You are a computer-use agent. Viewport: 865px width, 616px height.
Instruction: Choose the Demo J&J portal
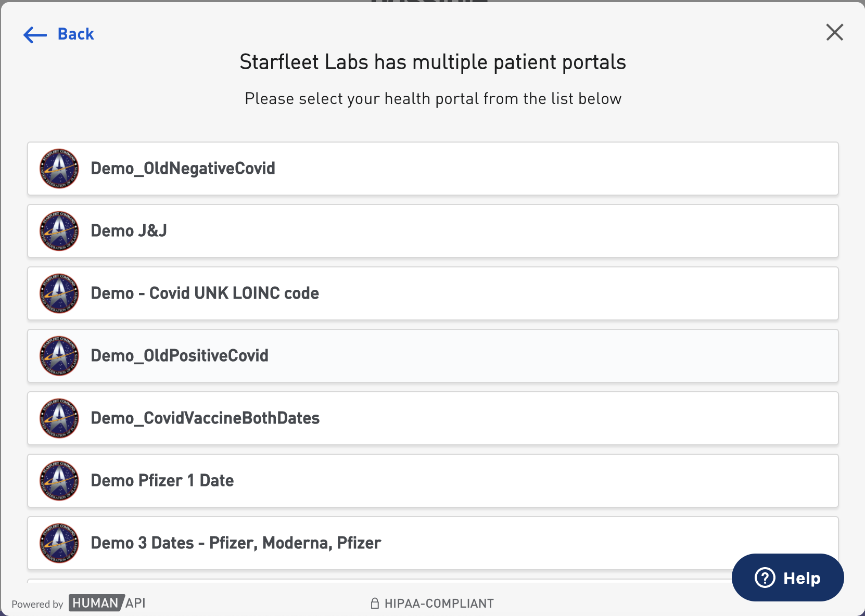129,231
